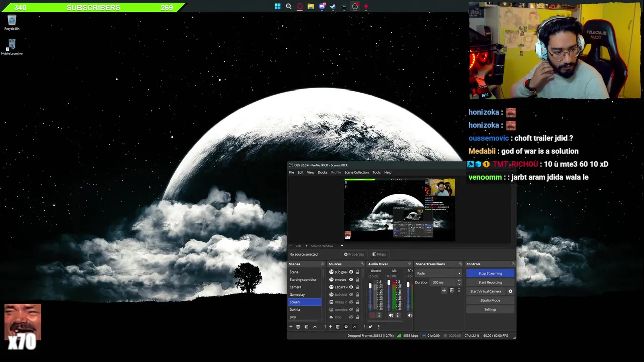Open preview scaling dropdown arrow
This screenshot has height=362, width=644.
pyautogui.click(x=342, y=246)
